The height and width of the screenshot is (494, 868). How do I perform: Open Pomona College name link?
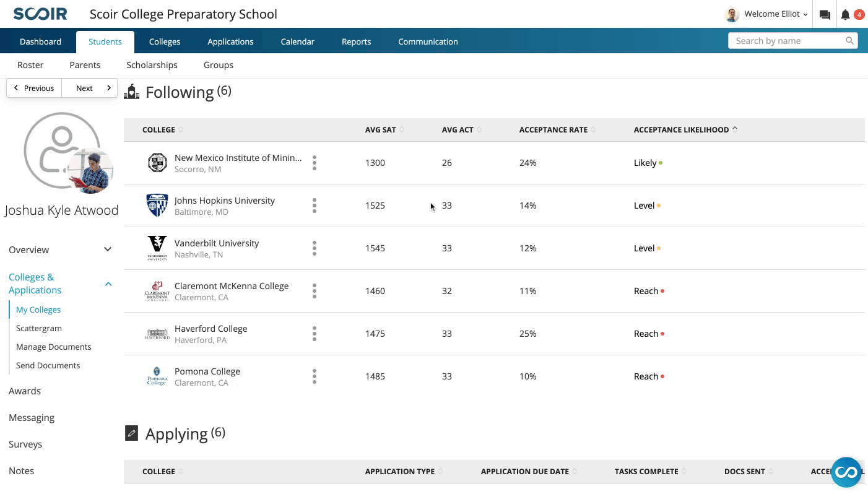coord(207,371)
